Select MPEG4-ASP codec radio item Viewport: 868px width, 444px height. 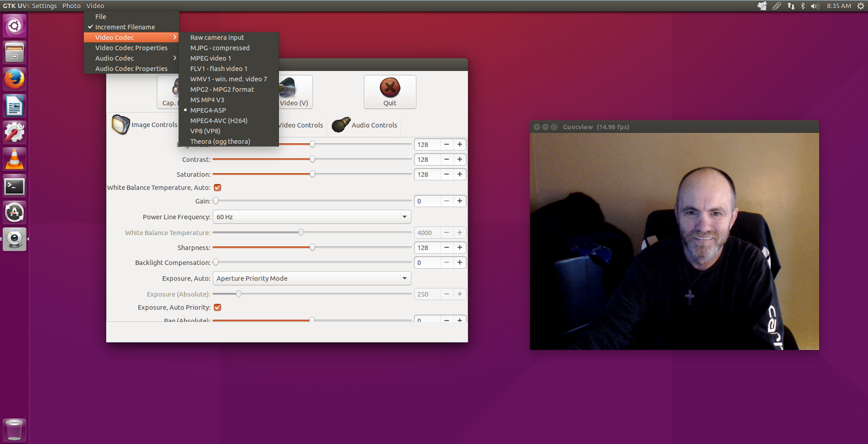coord(228,110)
